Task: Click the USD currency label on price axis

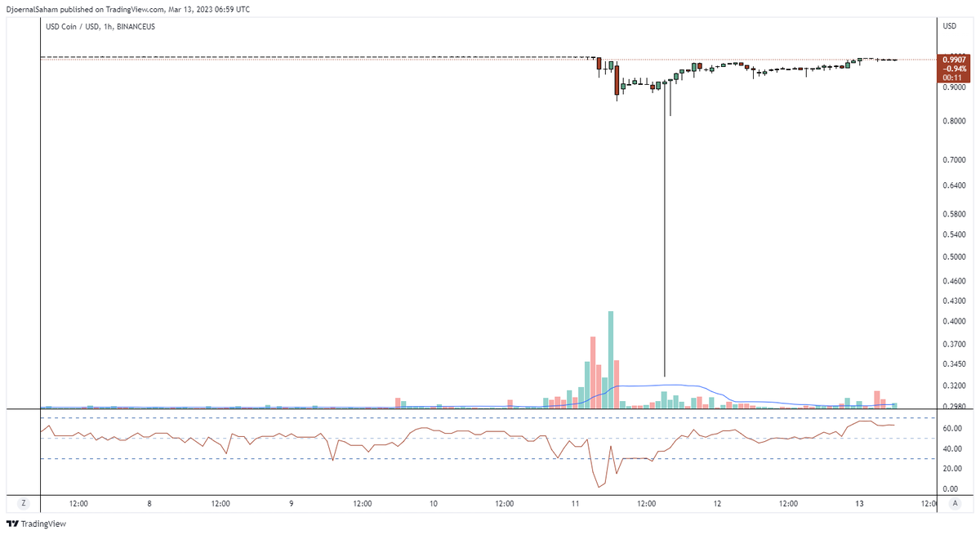Action: point(950,26)
